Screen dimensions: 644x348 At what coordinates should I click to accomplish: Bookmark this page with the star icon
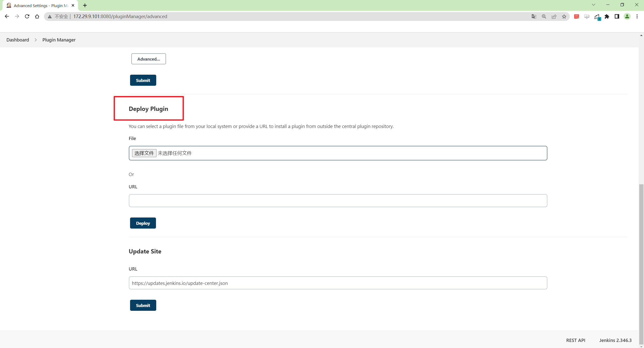click(564, 17)
